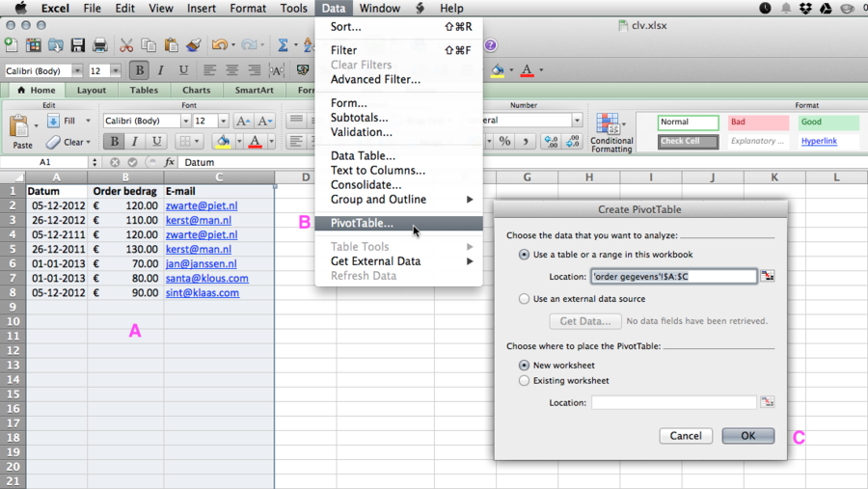The height and width of the screenshot is (489, 868).
Task: Click the Save floppy disk icon
Action: [78, 45]
